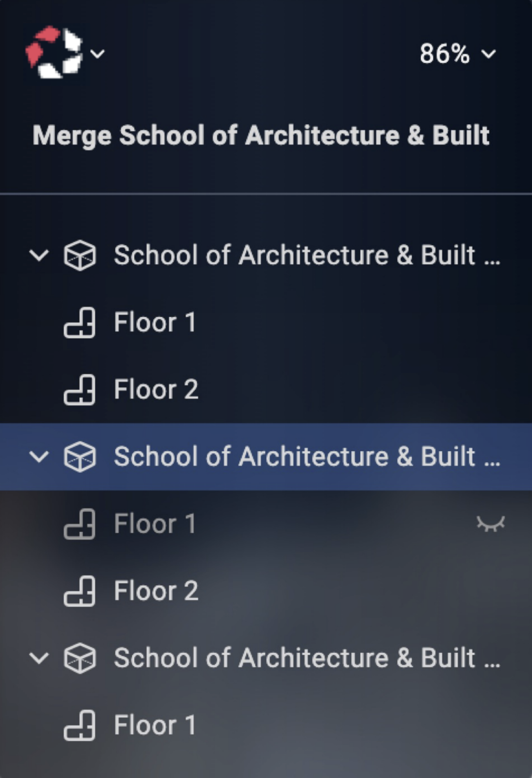
Task: Click the red and white app logo
Action: tap(54, 52)
